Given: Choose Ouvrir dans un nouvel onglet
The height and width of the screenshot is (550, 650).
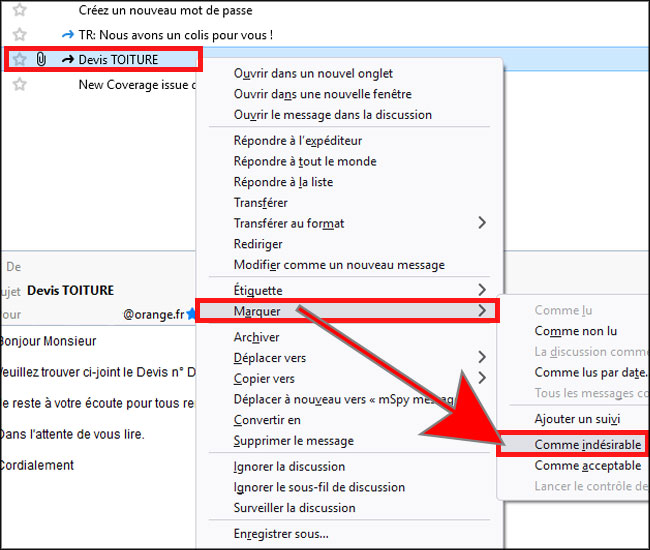Looking at the screenshot, I should click(x=313, y=73).
